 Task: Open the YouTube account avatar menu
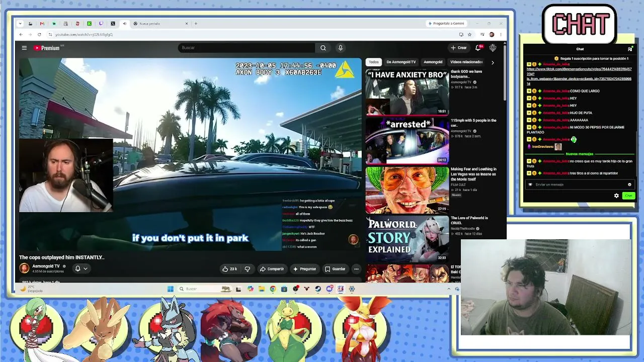[x=493, y=48]
